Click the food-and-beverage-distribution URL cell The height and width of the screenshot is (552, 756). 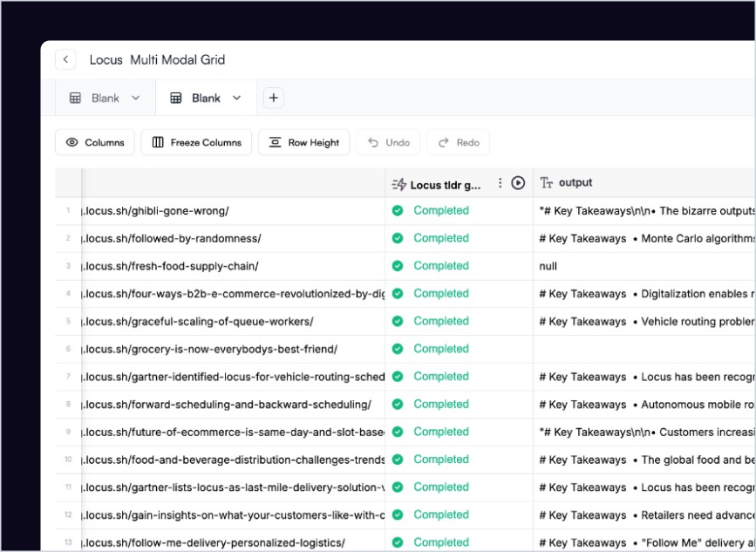click(x=234, y=460)
